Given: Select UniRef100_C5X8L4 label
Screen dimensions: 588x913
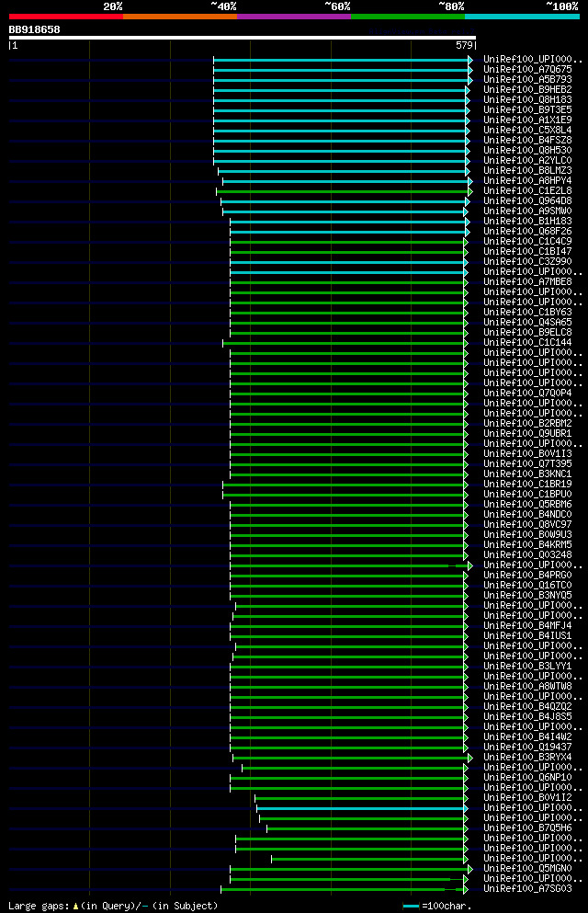Looking at the screenshot, I should (527, 131).
